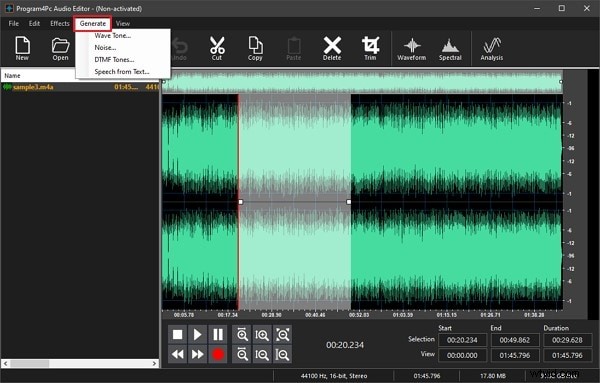Grab the right selection handle on the waveform
The image size is (600, 383).
(349, 202)
